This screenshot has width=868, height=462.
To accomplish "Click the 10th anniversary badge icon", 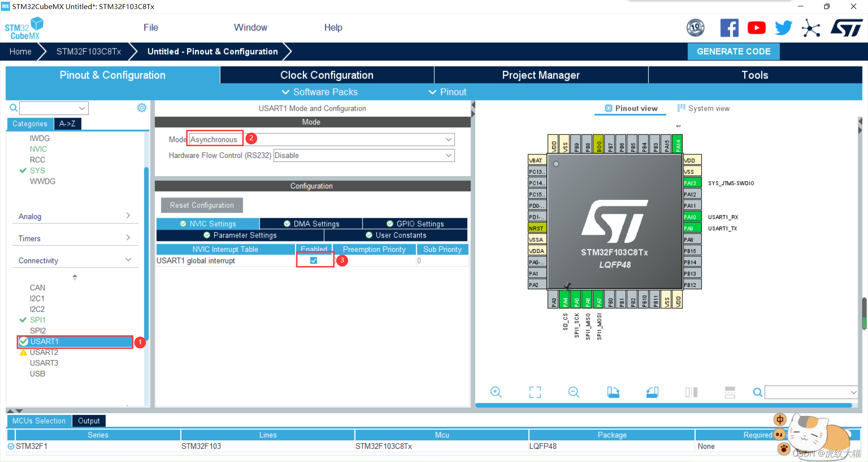I will pos(695,28).
